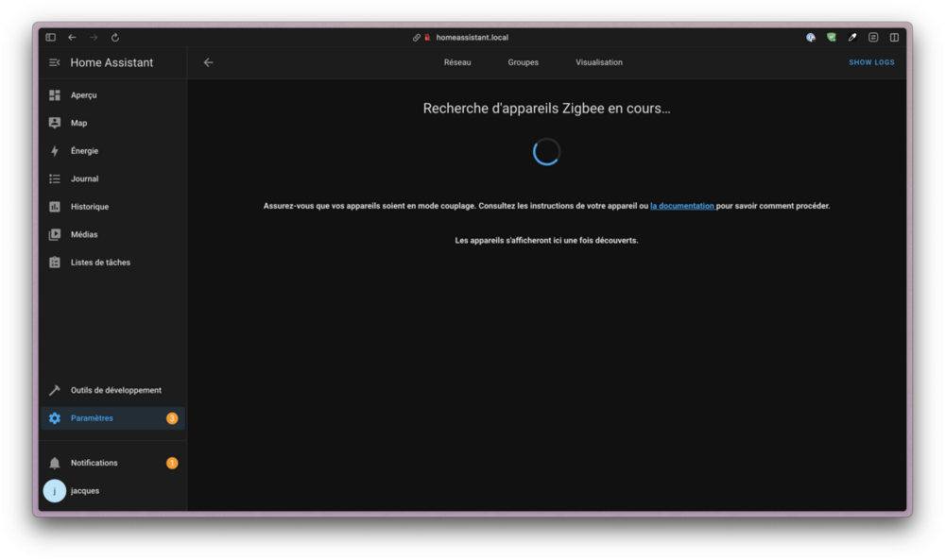Switch to the Visualisation tab
The height and width of the screenshot is (560, 945).
click(599, 62)
